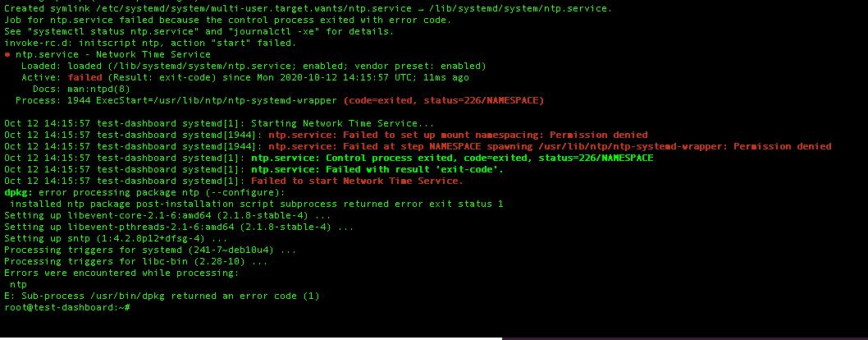The image size is (868, 340).
Task: Click the "Processing triggers for libc-bin" line
Action: pyautogui.click(x=135, y=261)
